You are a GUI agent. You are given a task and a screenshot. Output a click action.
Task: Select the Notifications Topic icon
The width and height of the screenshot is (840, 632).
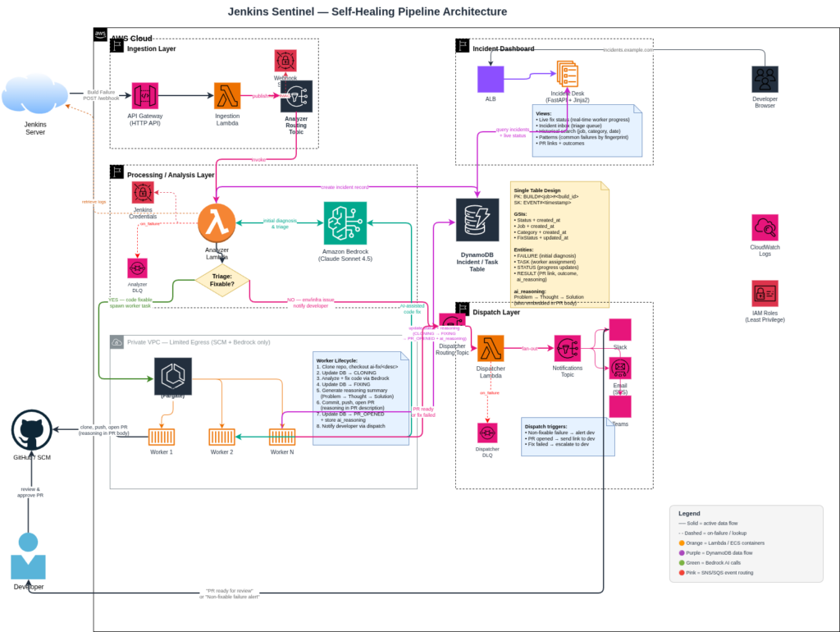[567, 349]
